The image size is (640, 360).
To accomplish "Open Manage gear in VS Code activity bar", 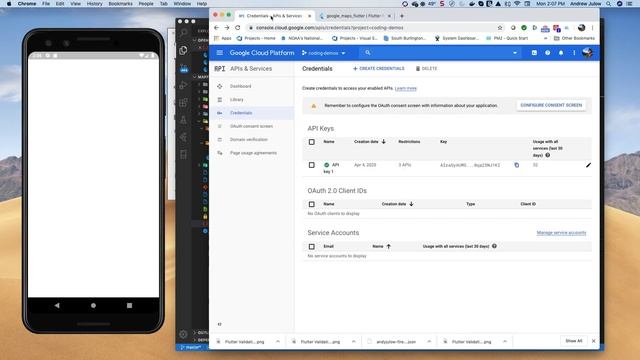I will (x=183, y=334).
